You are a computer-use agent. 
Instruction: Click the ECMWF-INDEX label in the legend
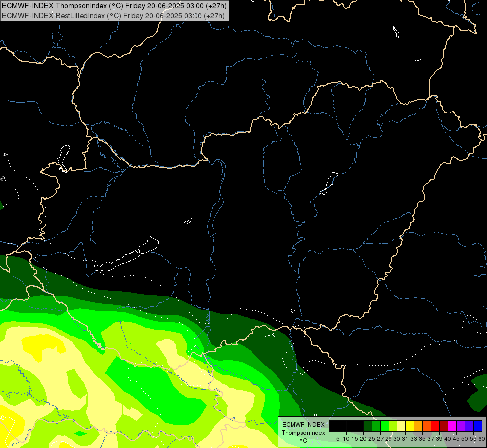coord(303,425)
